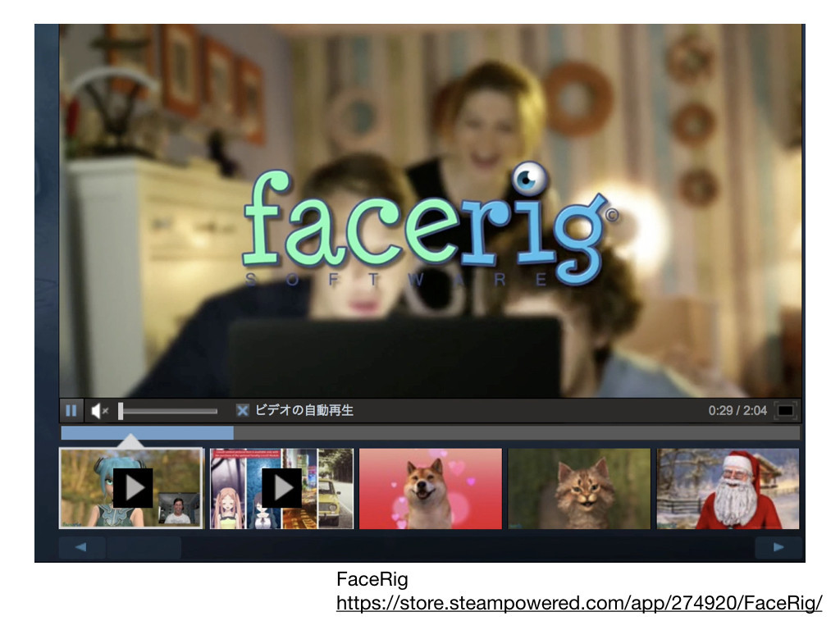Seek along the blue video progress bar

[x=430, y=433]
